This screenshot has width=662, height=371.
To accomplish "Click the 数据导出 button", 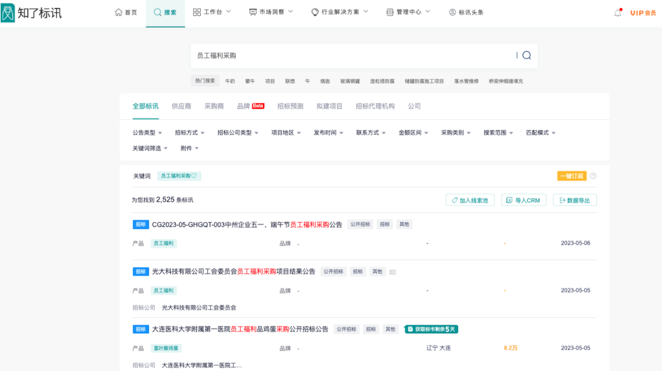I will (x=575, y=200).
